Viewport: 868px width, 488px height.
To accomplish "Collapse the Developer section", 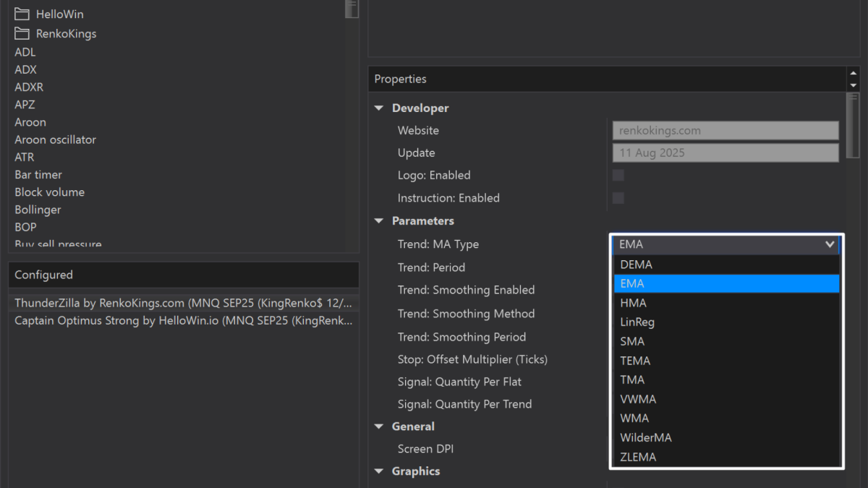I will 379,108.
